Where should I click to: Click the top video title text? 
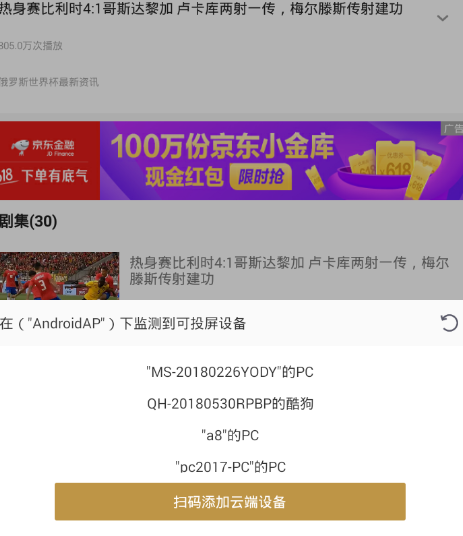click(201, 9)
